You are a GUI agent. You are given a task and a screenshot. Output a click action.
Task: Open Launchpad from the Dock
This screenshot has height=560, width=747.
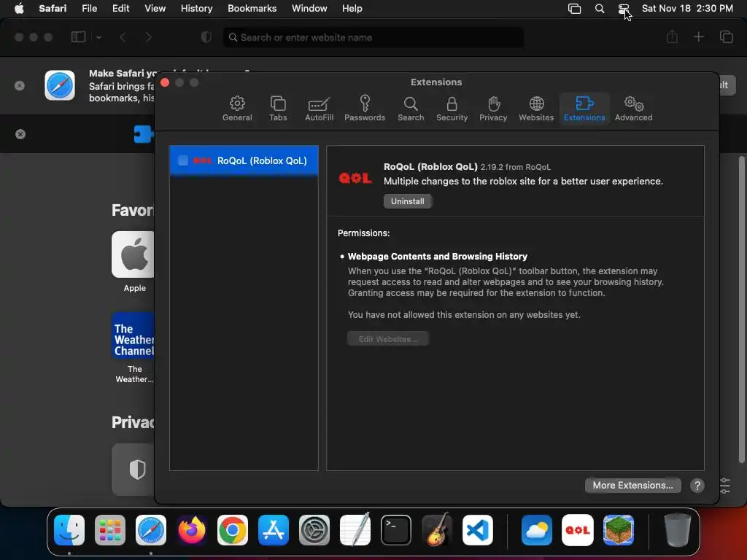coord(110,530)
